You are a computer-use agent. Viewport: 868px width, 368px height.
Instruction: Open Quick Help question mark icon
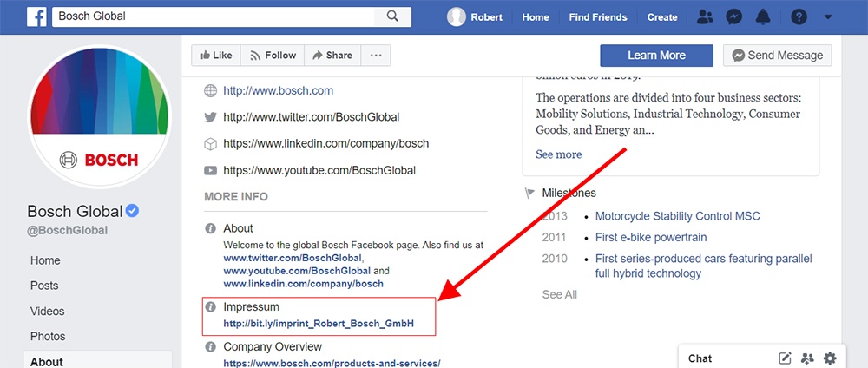(799, 17)
